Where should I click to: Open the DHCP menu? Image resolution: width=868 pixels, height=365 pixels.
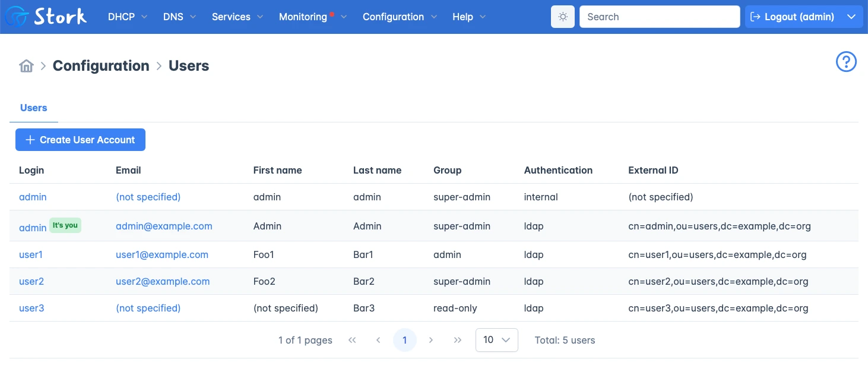pyautogui.click(x=128, y=17)
